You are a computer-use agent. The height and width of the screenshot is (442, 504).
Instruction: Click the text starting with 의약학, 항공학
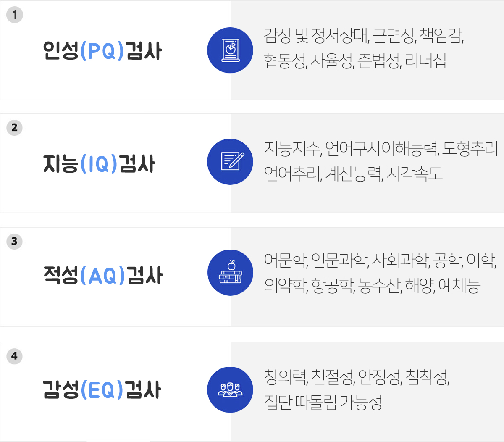pyautogui.click(x=372, y=286)
